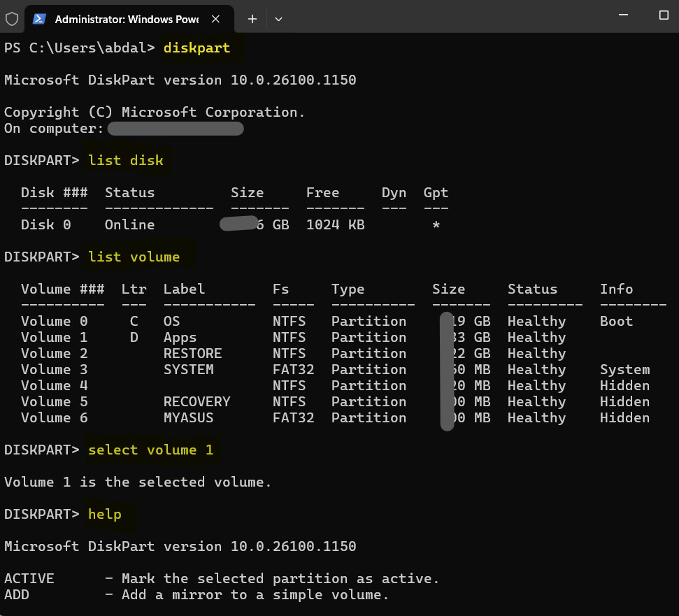Click the PowerShell icon on the tab
Viewport: 679px width, 616px height.
click(39, 19)
